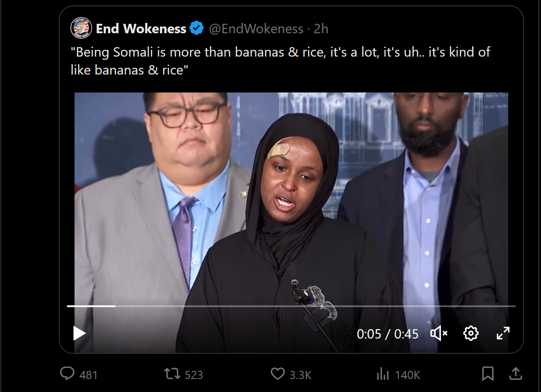Seek on the video progress bar
This screenshot has width=541, height=392.
click(x=291, y=306)
